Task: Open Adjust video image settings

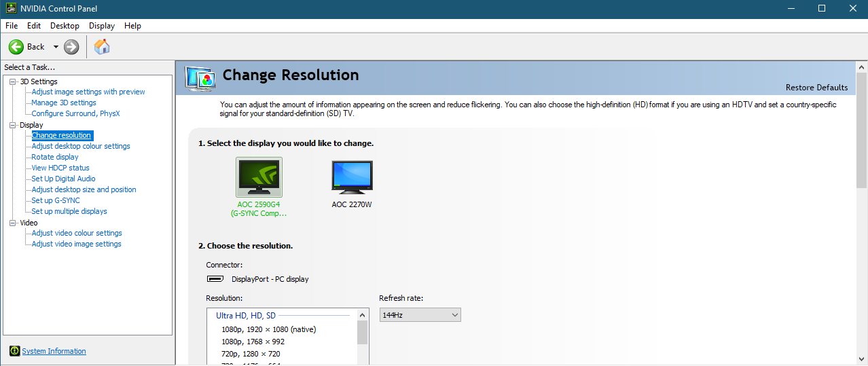Action: coord(76,244)
